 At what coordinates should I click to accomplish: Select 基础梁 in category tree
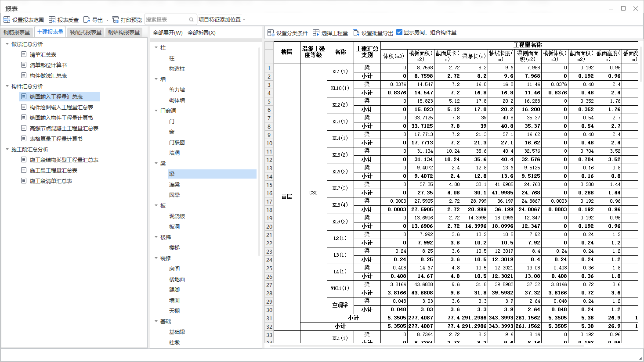click(x=177, y=332)
